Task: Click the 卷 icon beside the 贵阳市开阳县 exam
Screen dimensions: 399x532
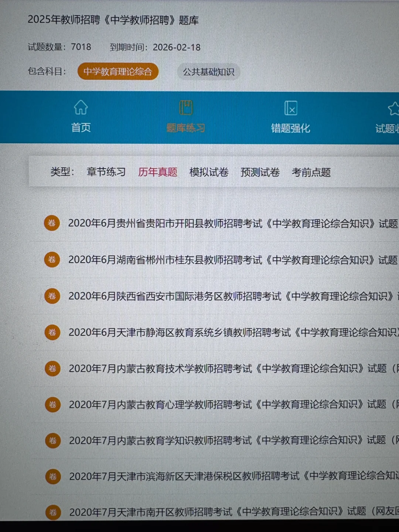Action: click(52, 223)
